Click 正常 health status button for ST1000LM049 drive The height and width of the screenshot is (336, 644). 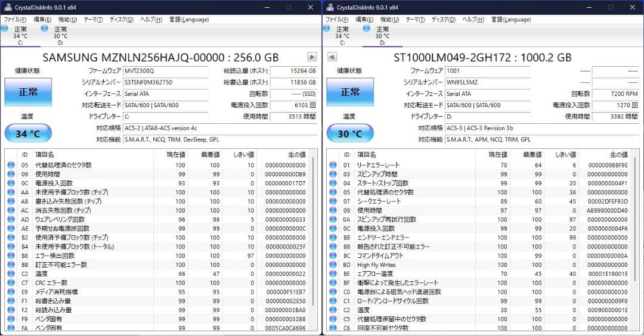[x=350, y=92]
